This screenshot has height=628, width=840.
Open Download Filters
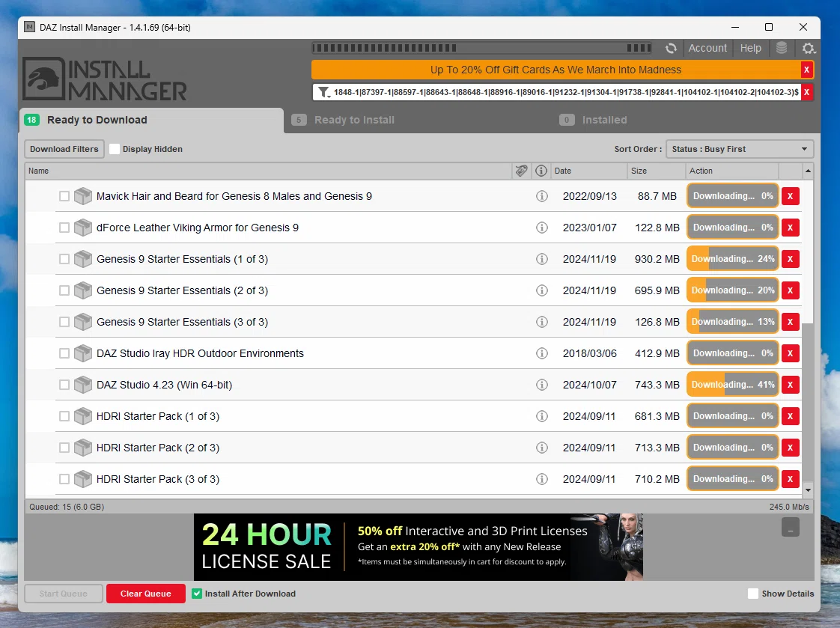click(x=64, y=149)
